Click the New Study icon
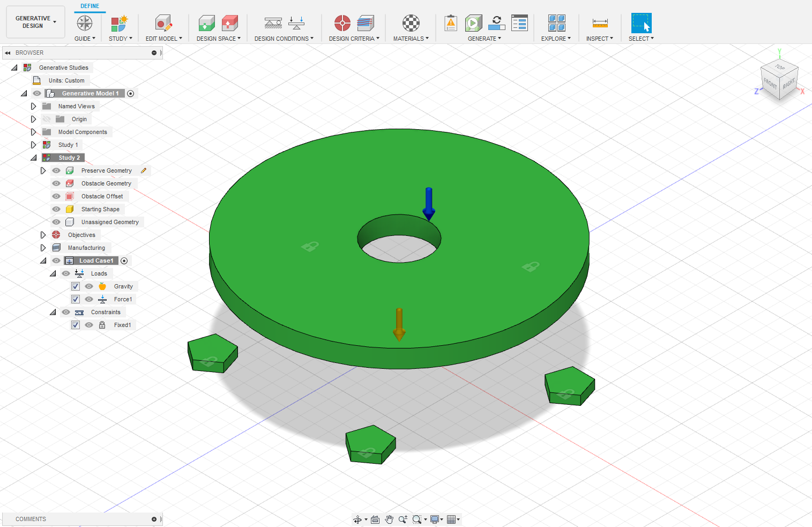Viewport: 812px width, 527px height. [x=119, y=23]
